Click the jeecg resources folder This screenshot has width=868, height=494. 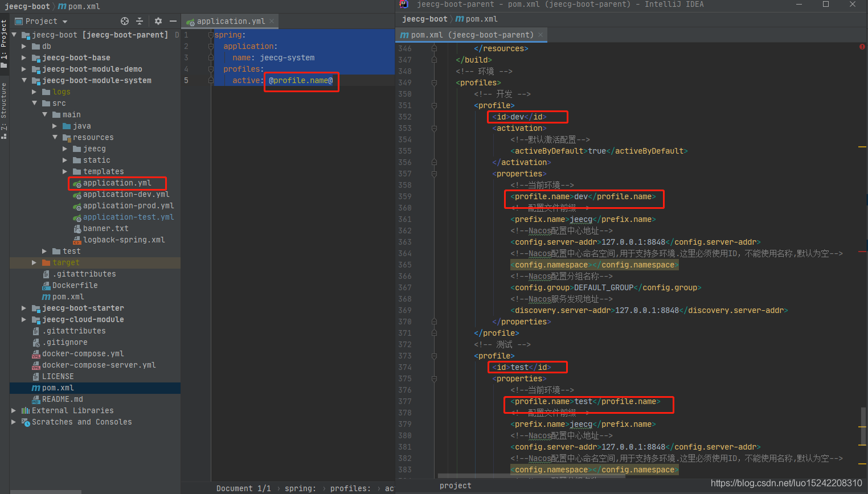tap(89, 149)
